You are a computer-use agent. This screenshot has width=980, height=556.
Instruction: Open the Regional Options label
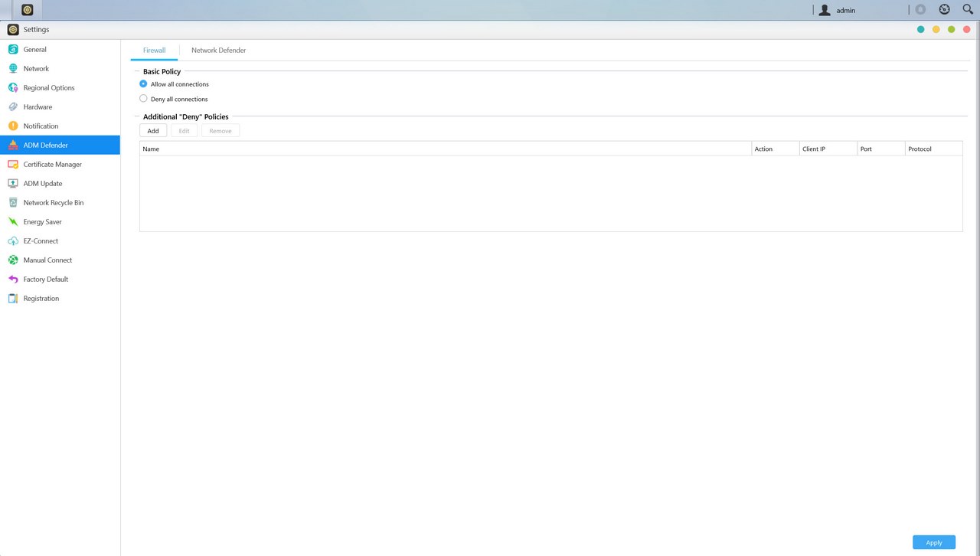[49, 88]
